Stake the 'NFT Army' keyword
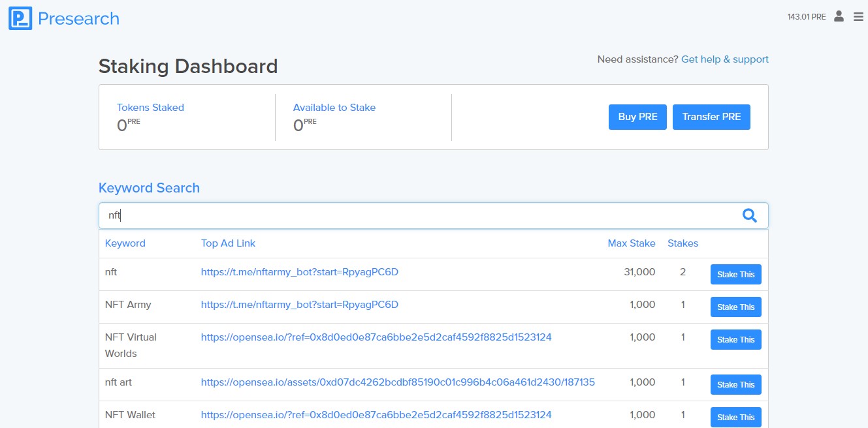 coord(735,307)
